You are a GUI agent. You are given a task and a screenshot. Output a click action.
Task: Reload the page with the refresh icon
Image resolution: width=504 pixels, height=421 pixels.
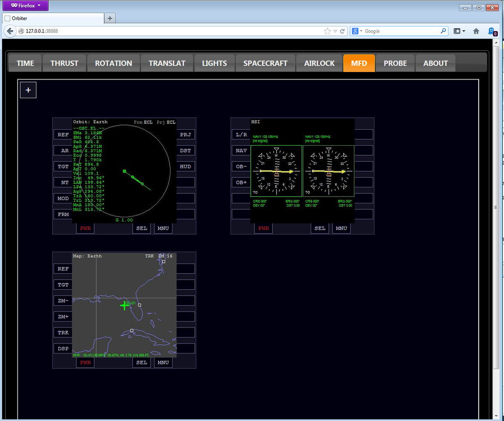pos(342,31)
